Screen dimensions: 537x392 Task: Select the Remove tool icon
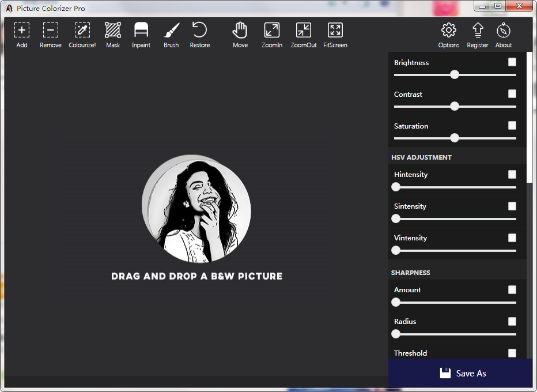(x=51, y=31)
